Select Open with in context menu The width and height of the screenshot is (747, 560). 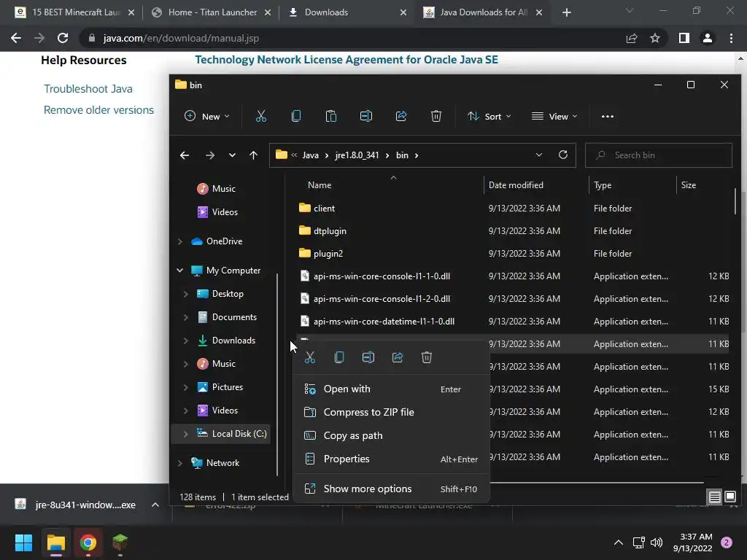point(391,389)
